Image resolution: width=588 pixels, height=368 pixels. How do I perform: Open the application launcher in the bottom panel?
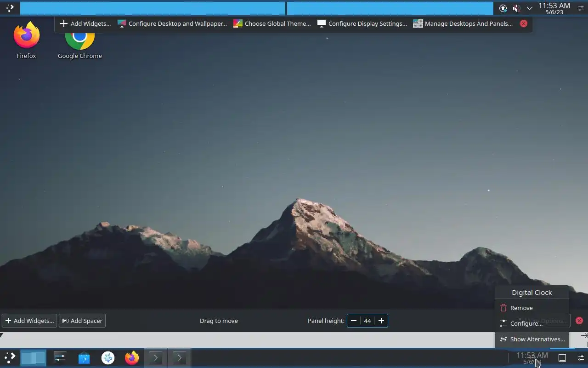pyautogui.click(x=10, y=357)
